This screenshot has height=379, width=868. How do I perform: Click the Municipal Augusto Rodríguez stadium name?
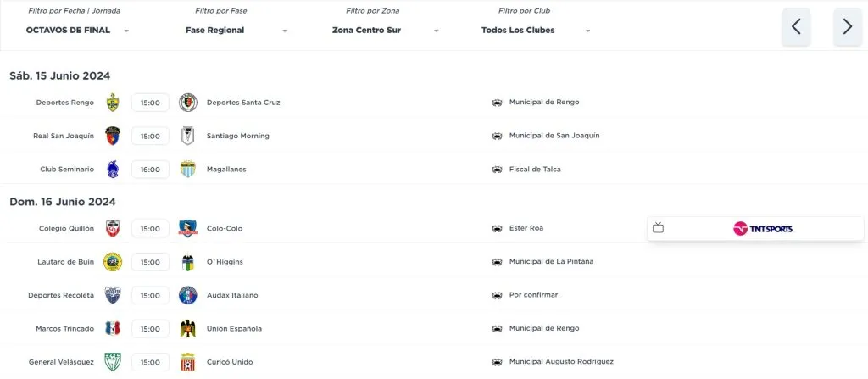(x=561, y=362)
